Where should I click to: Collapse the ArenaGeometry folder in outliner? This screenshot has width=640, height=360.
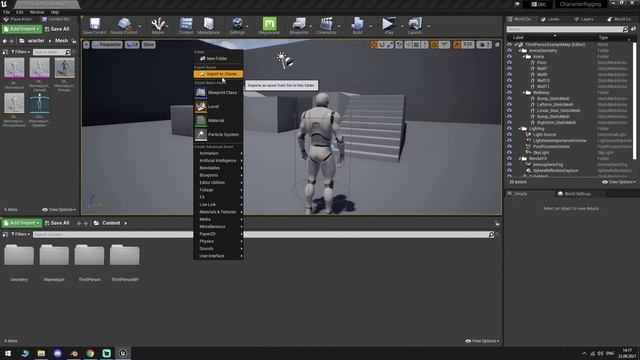520,51
